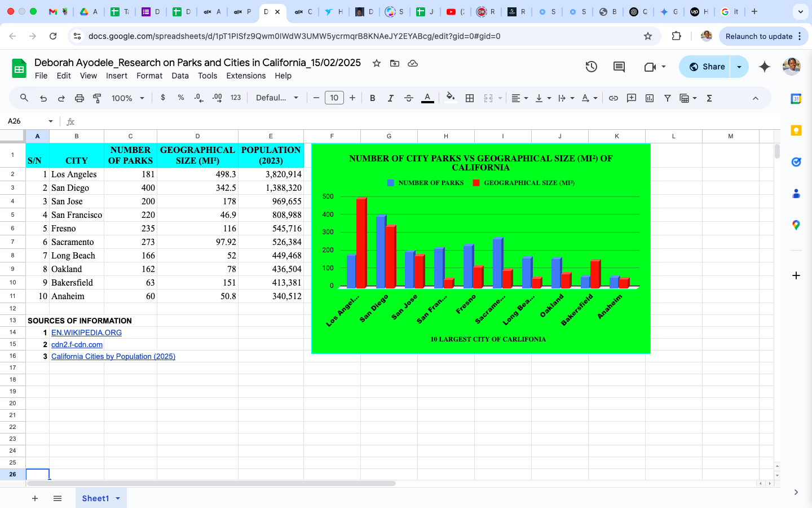The image size is (812, 508).
Task: Click the Insert chart icon
Action: pos(650,98)
